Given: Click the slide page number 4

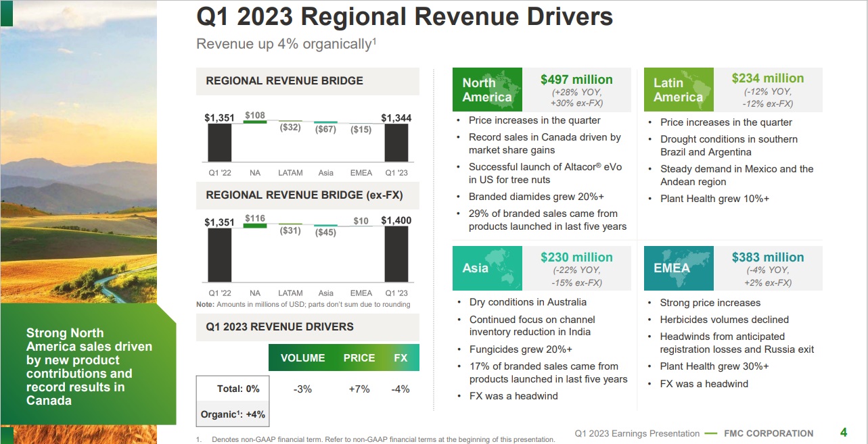Looking at the screenshot, I should [x=843, y=433].
